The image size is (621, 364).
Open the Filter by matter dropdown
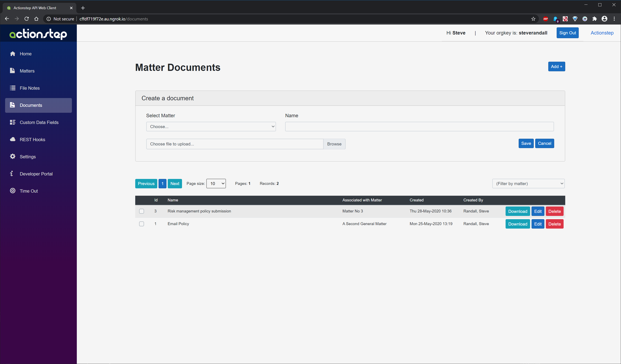pos(528,183)
